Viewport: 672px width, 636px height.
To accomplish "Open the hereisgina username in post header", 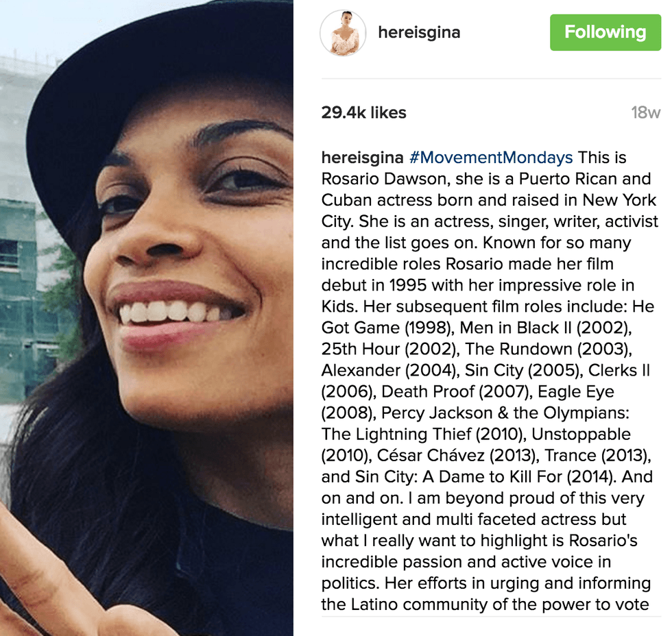I will pyautogui.click(x=419, y=32).
